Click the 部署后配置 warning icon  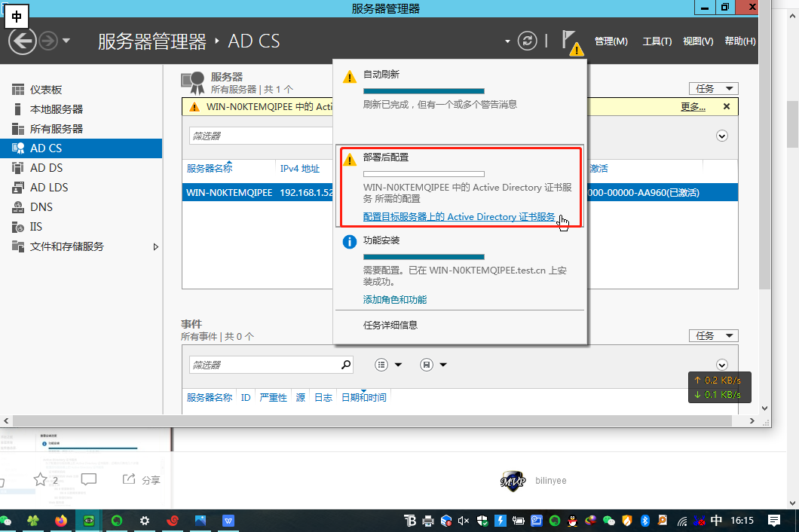[x=350, y=159]
